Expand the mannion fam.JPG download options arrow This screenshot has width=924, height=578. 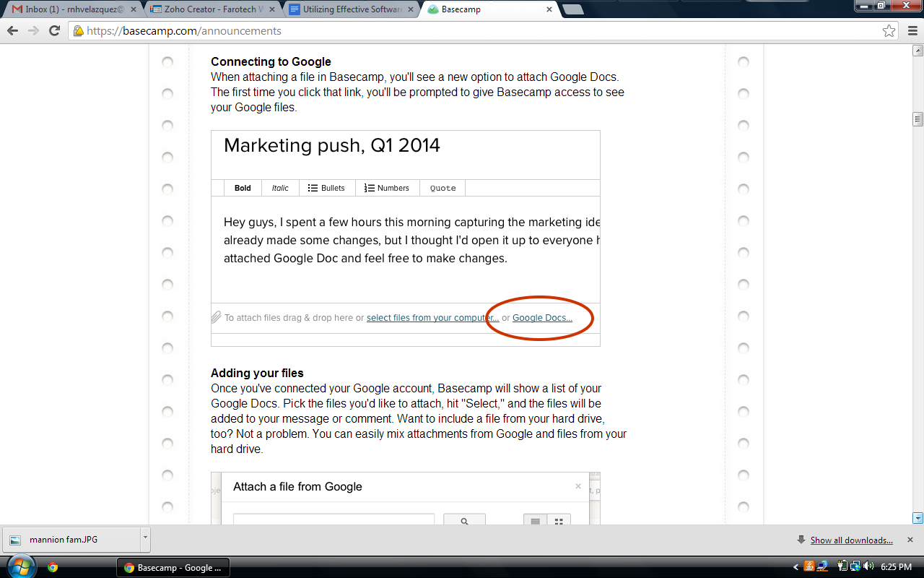[x=145, y=538]
